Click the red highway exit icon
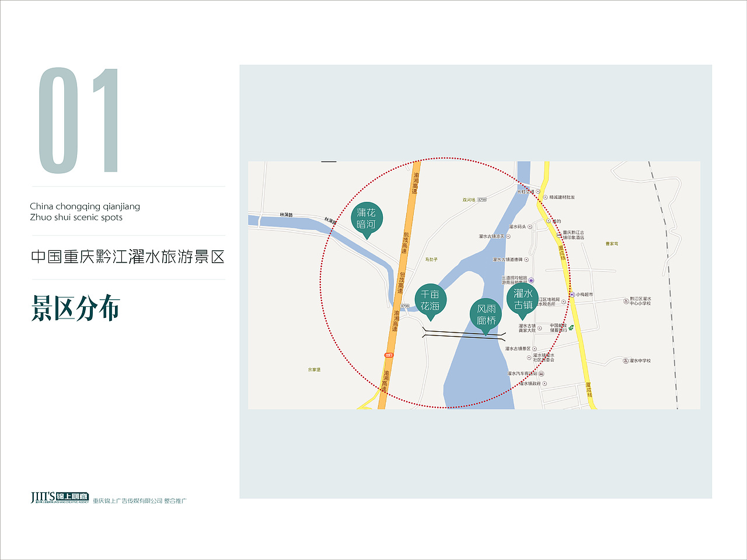This screenshot has height=560, width=747. click(x=389, y=355)
